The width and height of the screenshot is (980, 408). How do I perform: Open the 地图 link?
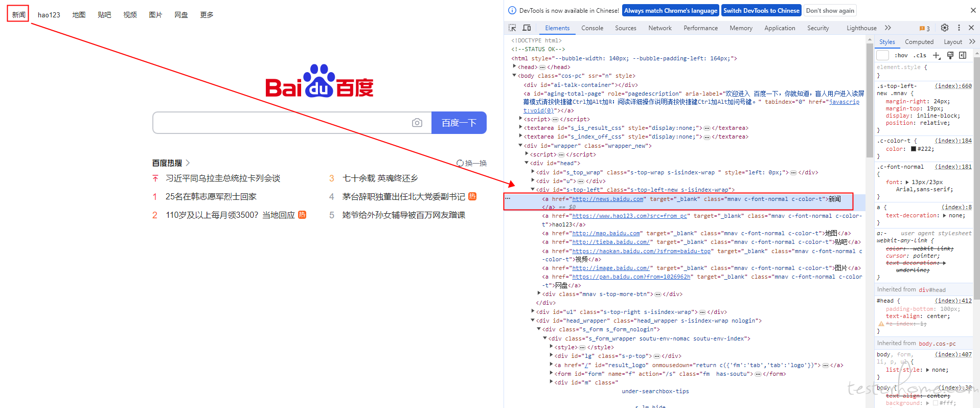tap(79, 15)
